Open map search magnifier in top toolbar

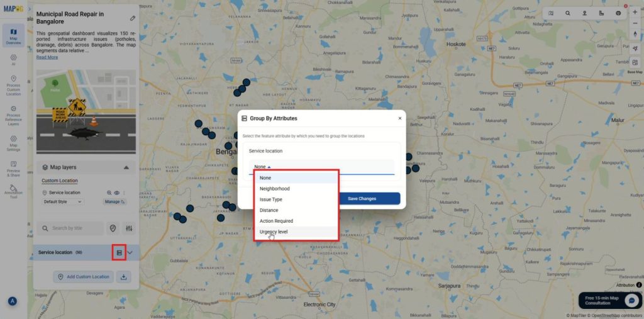pyautogui.click(x=568, y=13)
